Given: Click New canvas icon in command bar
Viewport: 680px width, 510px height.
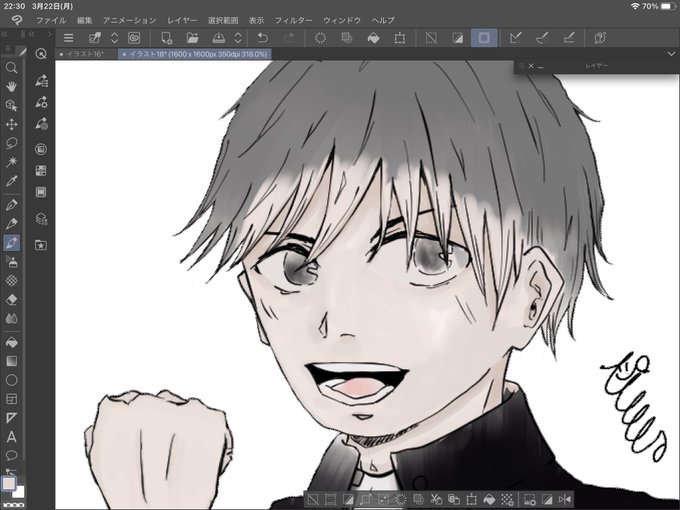Looking at the screenshot, I should pyautogui.click(x=167, y=38).
